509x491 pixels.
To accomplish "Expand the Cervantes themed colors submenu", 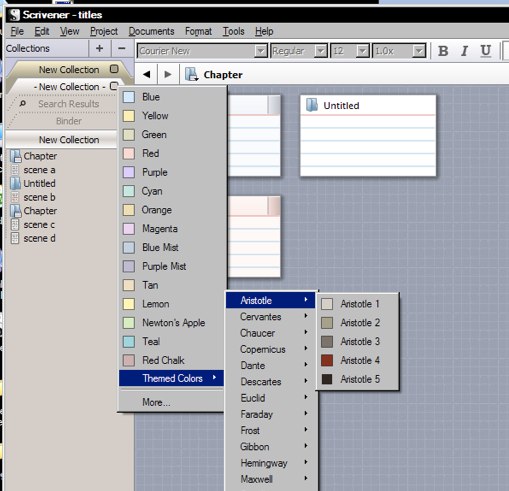I will pyautogui.click(x=271, y=316).
